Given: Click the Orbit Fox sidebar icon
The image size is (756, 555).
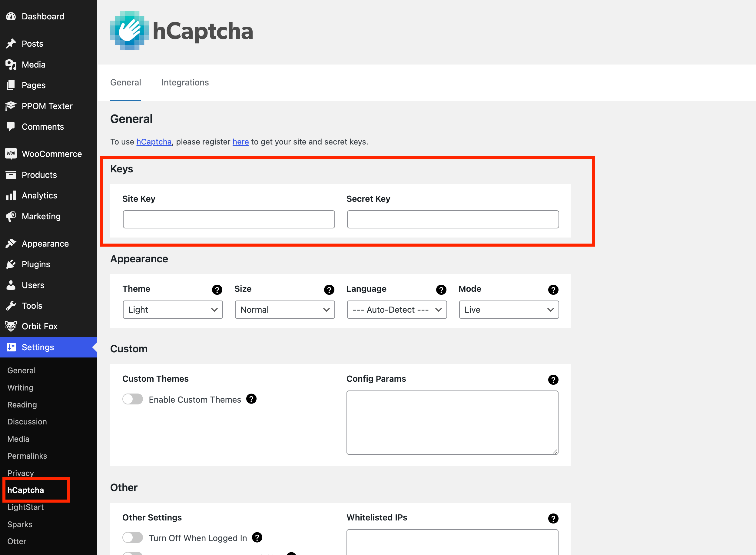Looking at the screenshot, I should point(11,326).
